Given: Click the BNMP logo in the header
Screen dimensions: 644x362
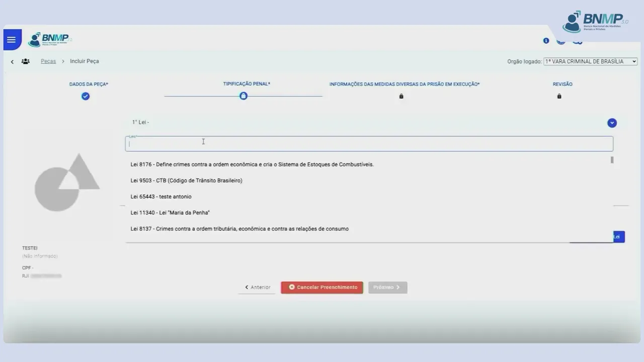Looking at the screenshot, I should tap(50, 40).
